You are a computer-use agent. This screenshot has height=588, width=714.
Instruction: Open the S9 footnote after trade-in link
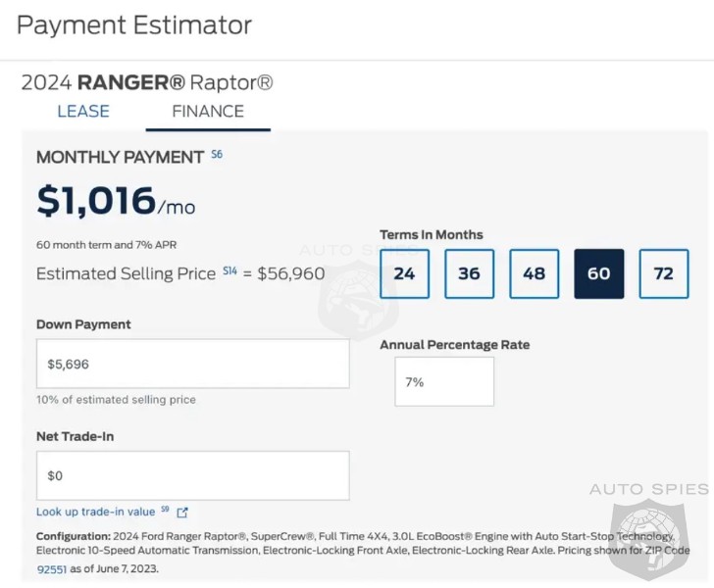click(165, 510)
